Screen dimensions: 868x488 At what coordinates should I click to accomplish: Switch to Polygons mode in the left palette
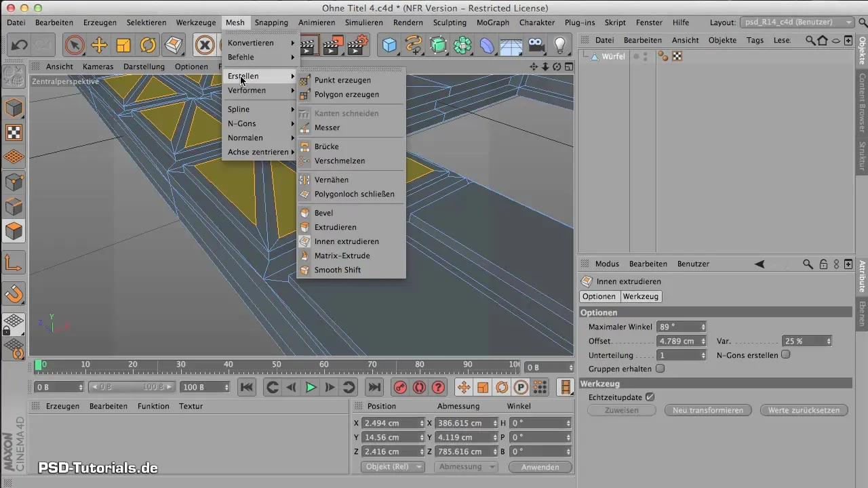pos(14,231)
